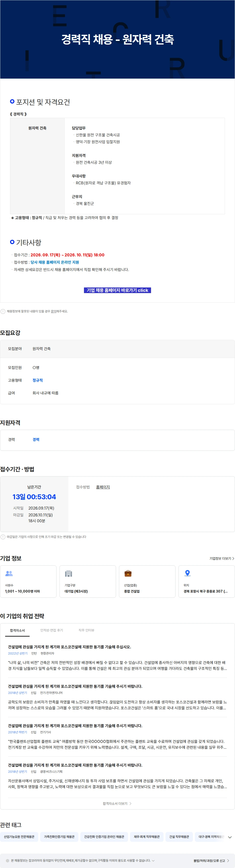Click the info icon next to 마감일은 기업의 사정
The image size is (235, 868).
tap(3, 537)
